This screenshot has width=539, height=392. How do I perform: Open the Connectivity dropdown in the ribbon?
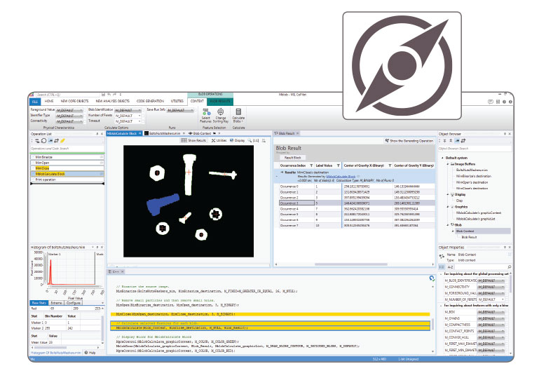69,121
